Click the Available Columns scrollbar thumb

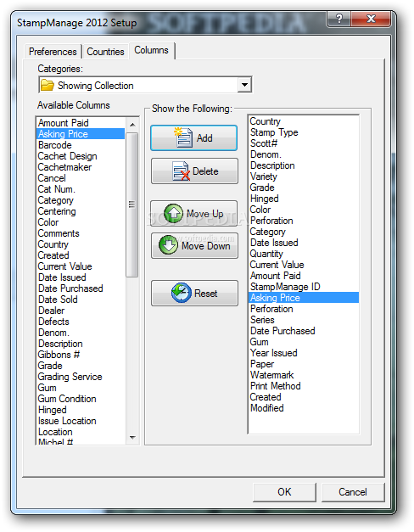(132, 204)
